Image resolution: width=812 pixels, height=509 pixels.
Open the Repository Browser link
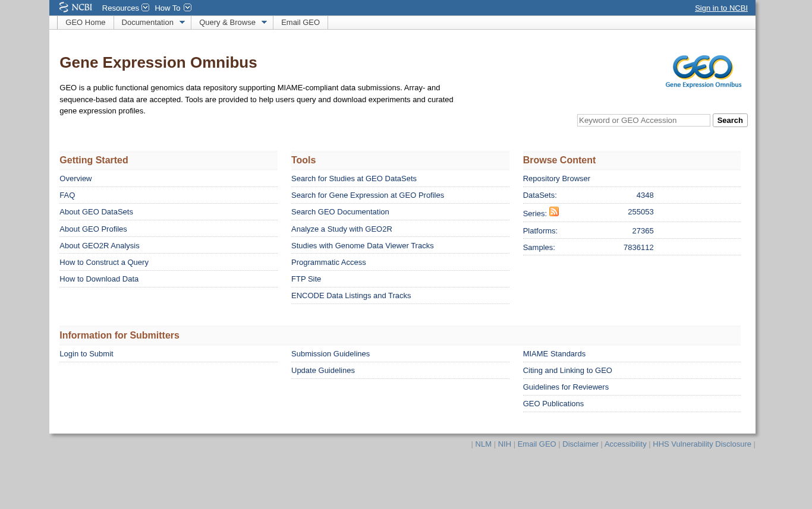click(556, 179)
